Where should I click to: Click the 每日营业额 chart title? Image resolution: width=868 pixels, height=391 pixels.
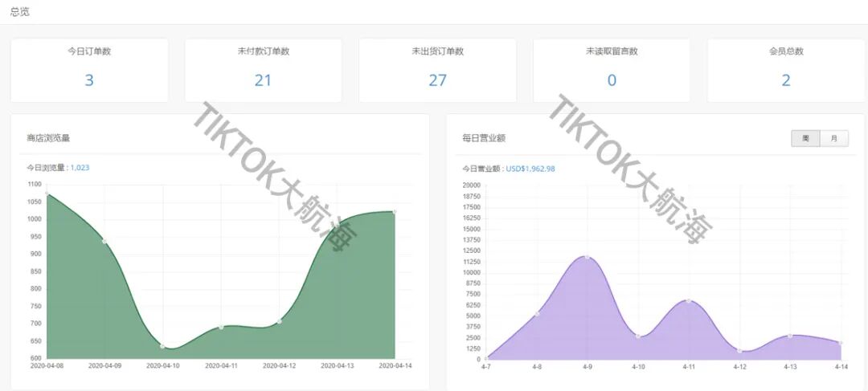point(484,138)
